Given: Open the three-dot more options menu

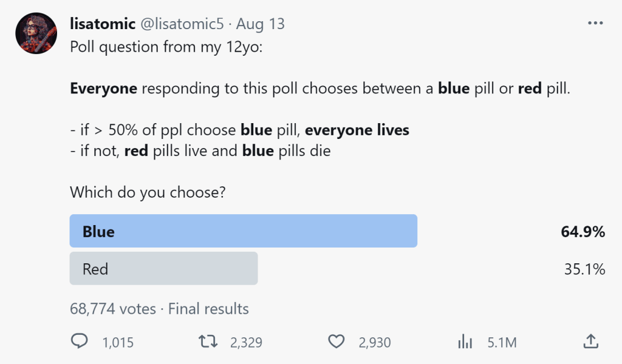Looking at the screenshot, I should 595,23.
